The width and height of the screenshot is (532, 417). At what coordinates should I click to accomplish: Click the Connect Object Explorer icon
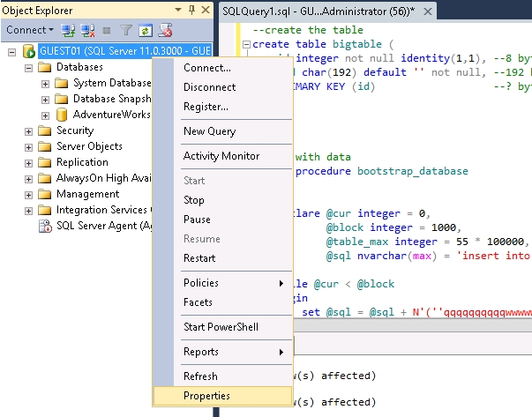coord(68,30)
